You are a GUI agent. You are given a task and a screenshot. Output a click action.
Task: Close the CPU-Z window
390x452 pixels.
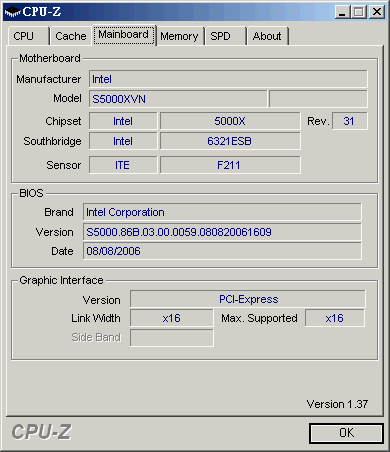pyautogui.click(x=377, y=12)
